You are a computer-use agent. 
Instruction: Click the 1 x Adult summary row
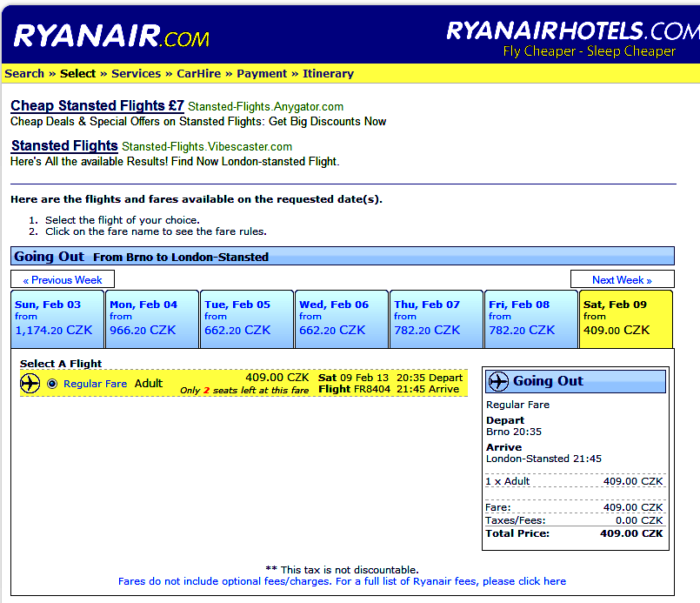[574, 481]
